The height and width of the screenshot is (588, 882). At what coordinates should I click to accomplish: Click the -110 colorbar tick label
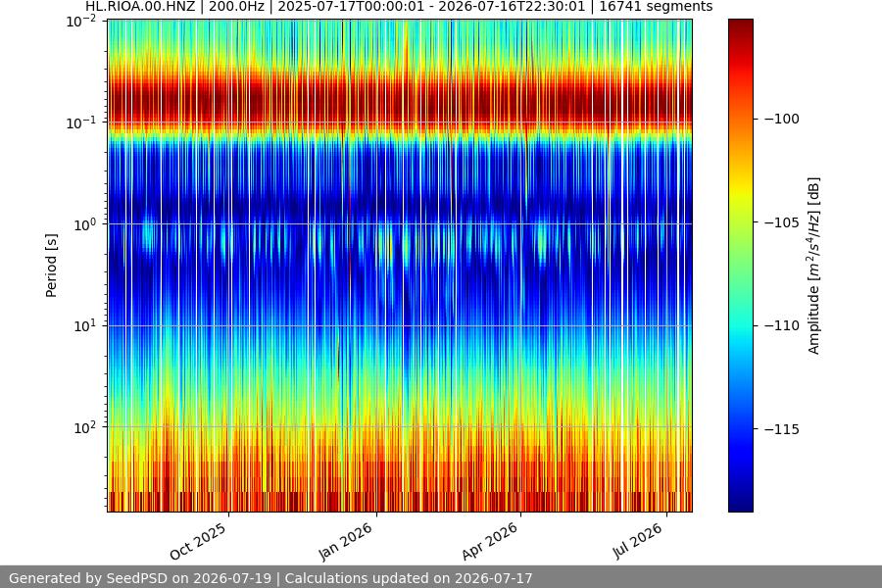pyautogui.click(x=782, y=325)
